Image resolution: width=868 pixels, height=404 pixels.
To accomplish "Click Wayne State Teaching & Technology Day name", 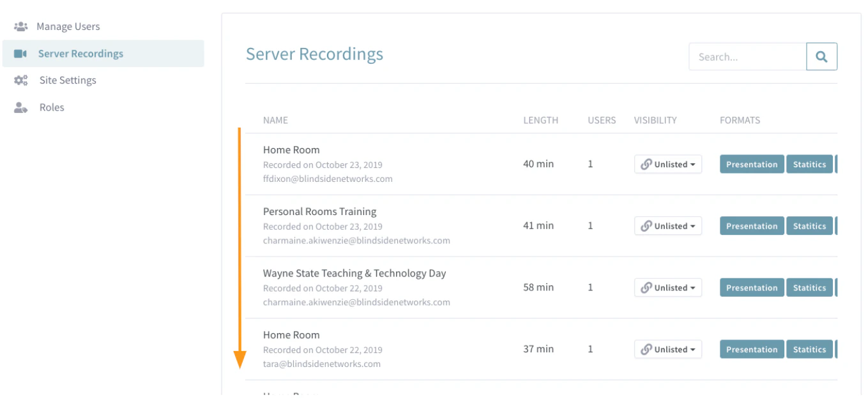I will pos(354,273).
